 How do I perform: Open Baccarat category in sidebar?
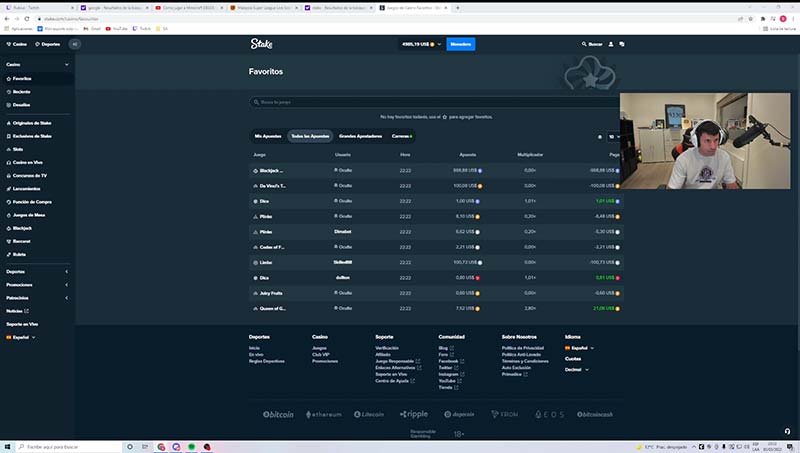21,241
